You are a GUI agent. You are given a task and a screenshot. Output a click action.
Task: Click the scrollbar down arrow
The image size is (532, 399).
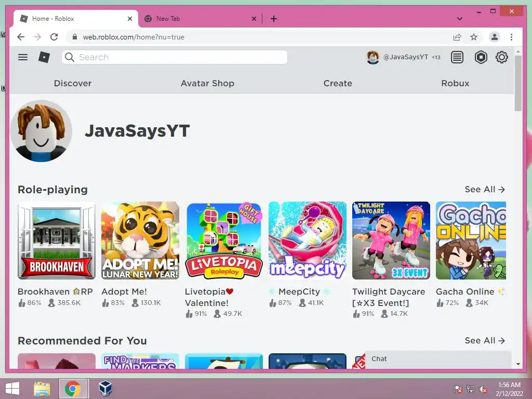pos(518,364)
